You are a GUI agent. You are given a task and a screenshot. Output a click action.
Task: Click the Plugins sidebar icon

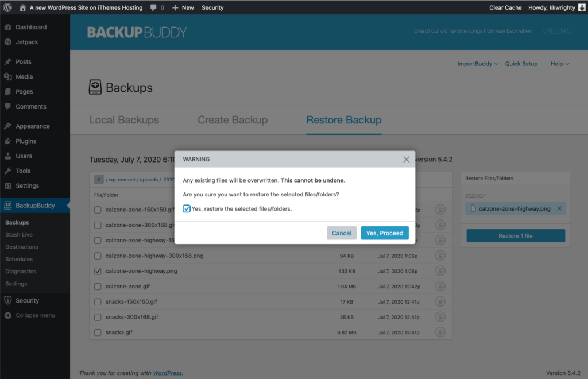pos(8,141)
